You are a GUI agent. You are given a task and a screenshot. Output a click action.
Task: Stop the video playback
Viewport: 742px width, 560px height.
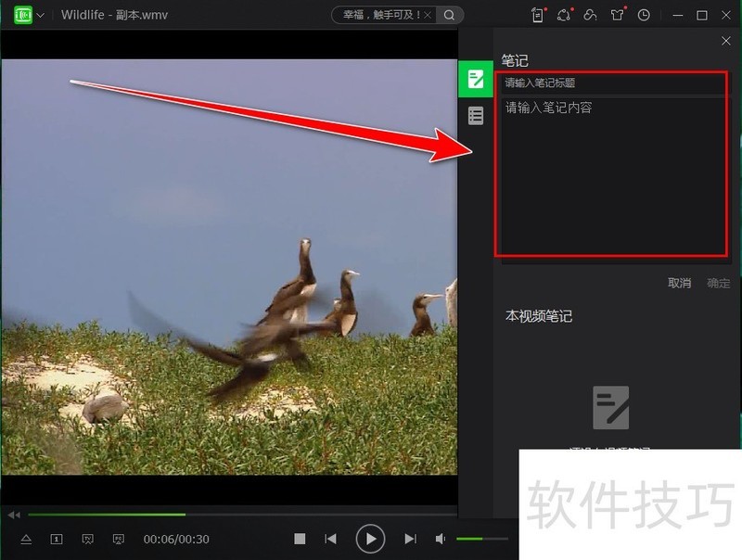coord(300,539)
